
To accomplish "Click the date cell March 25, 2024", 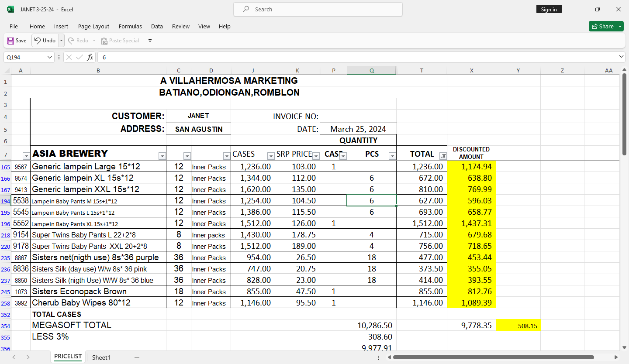I will click(x=358, y=129).
